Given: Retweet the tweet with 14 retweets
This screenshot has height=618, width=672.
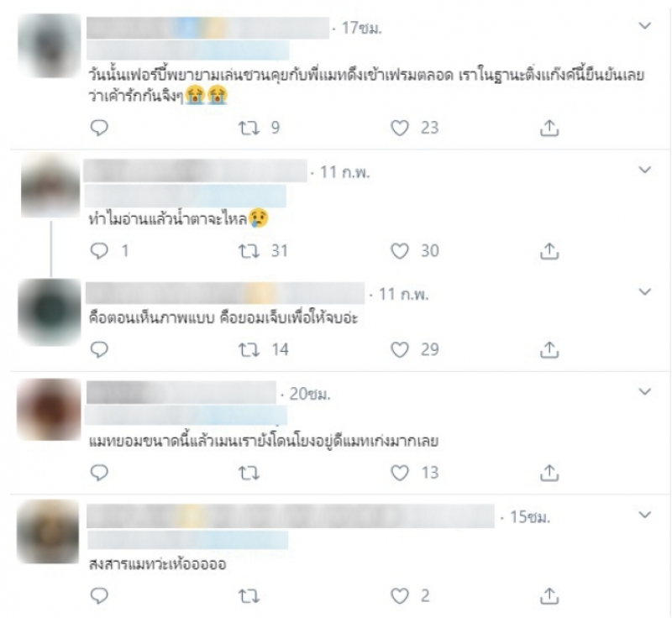Looking at the screenshot, I should [249, 350].
